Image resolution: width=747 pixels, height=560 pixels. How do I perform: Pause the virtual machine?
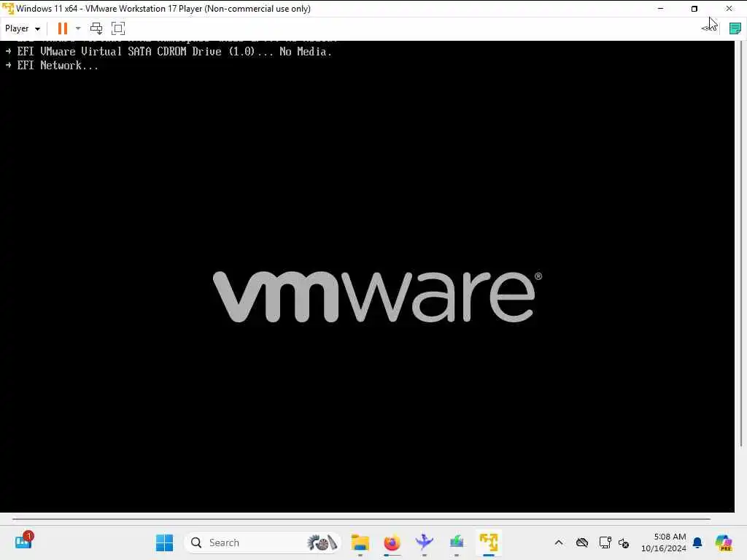(63, 28)
